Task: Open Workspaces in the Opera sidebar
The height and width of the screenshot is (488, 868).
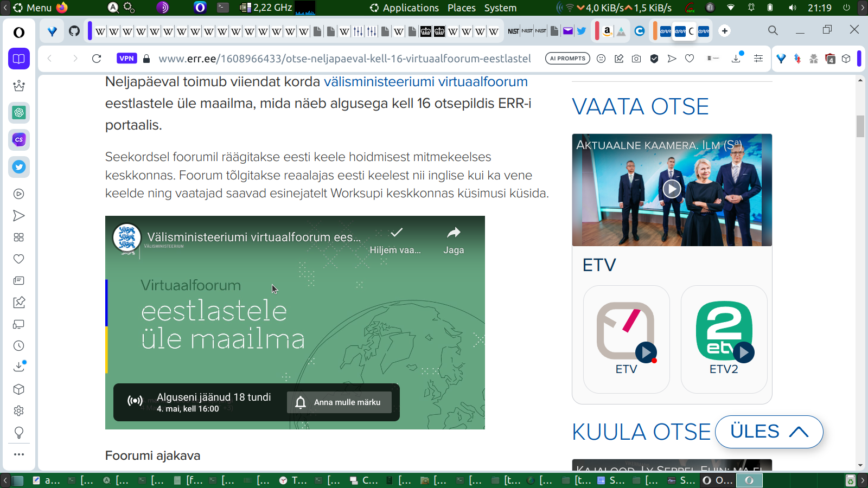Action: pyautogui.click(x=19, y=59)
